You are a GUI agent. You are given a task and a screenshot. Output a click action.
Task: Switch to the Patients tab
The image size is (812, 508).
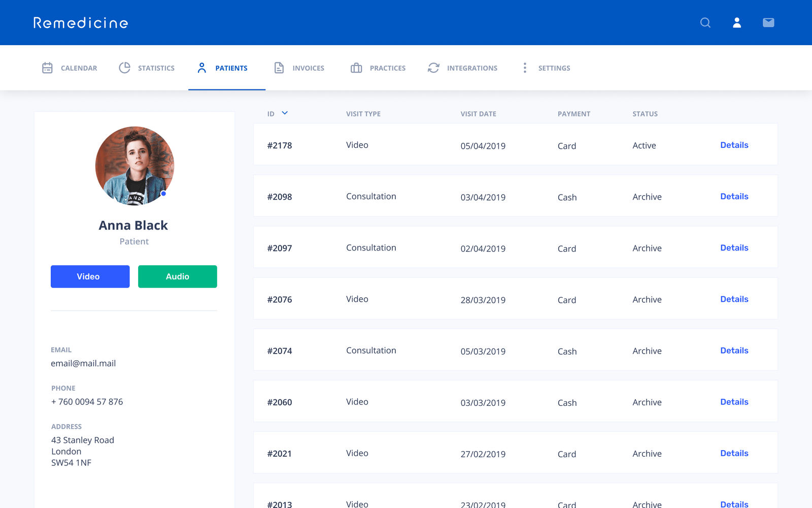pos(231,68)
